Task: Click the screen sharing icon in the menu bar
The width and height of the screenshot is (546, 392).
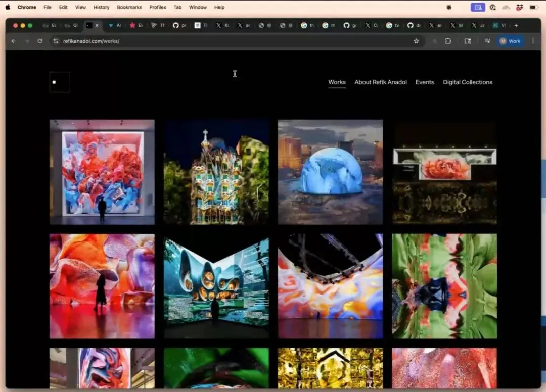Action: click(478, 7)
